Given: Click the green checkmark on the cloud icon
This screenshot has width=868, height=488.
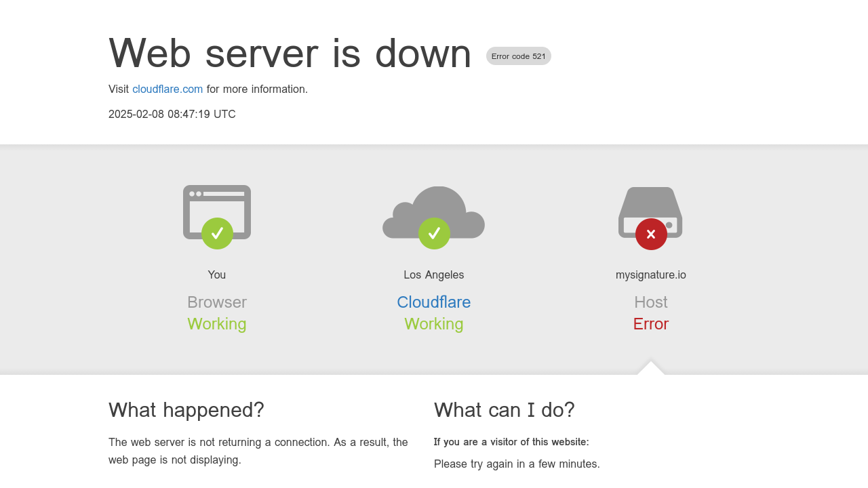Looking at the screenshot, I should point(434,233).
